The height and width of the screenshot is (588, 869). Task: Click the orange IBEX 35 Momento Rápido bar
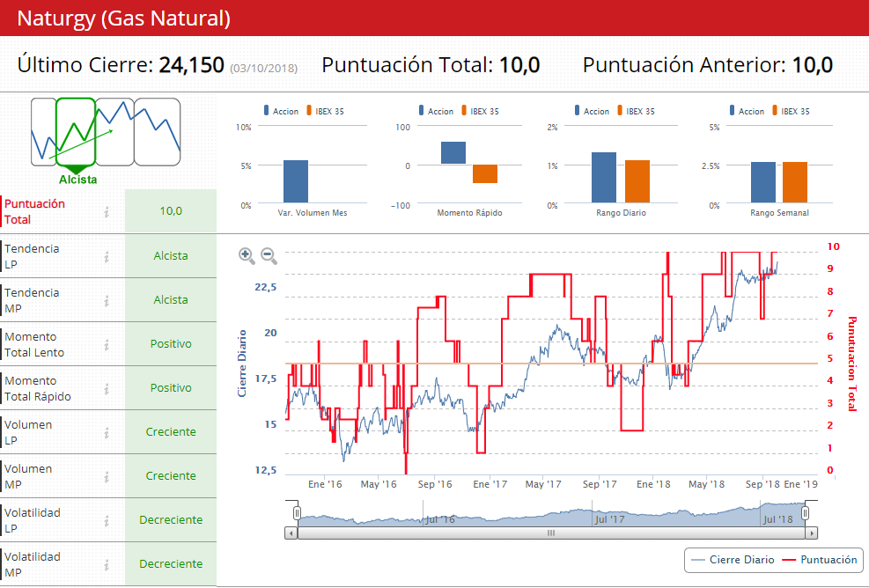485,174
